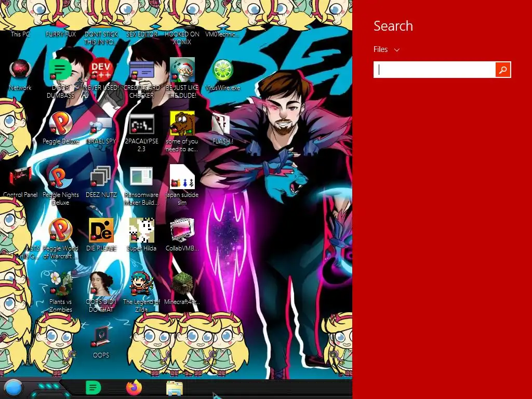Open the OOPS Alienware icon
The height and width of the screenshot is (399, 532).
point(101,337)
